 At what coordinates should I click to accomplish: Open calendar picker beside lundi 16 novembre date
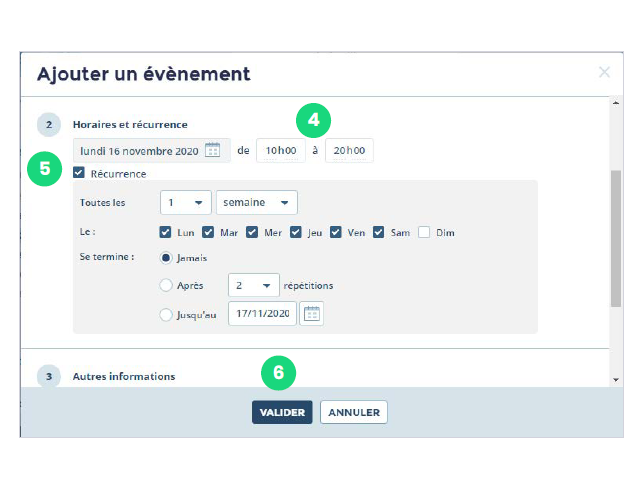212,151
